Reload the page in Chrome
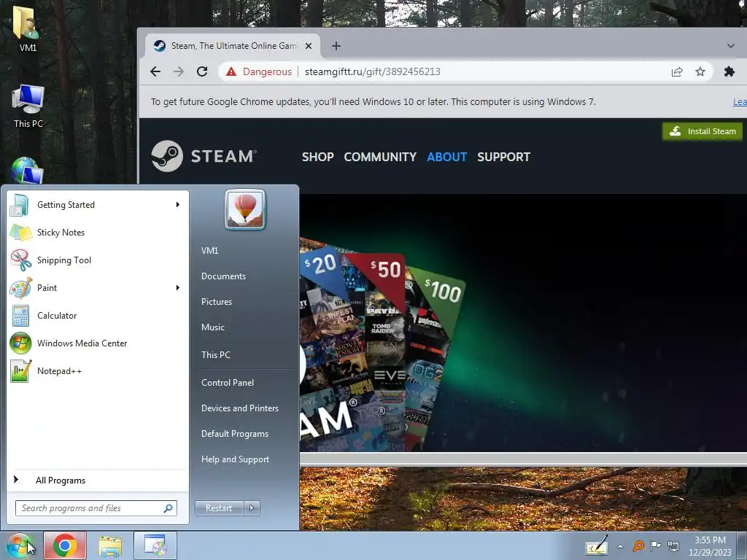The width and height of the screenshot is (747, 560). 202,71
